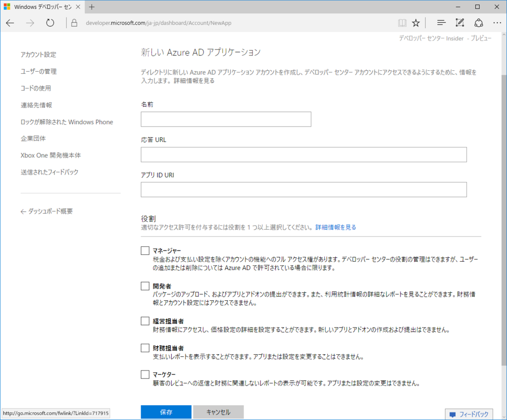Open 送信されたフィードバック sidebar item
The image size is (507, 420).
(x=50, y=172)
